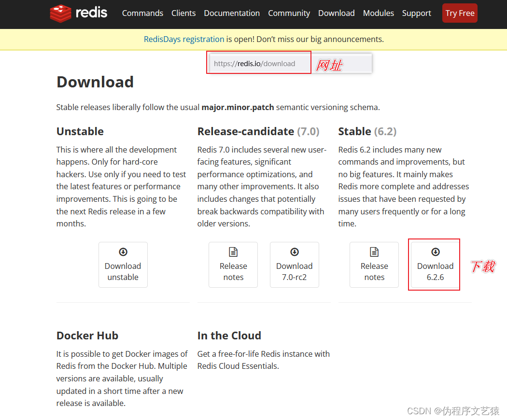The width and height of the screenshot is (507, 420).
Task: Click the download arrow icon above Download 7.0-rc2
Action: [294, 252]
